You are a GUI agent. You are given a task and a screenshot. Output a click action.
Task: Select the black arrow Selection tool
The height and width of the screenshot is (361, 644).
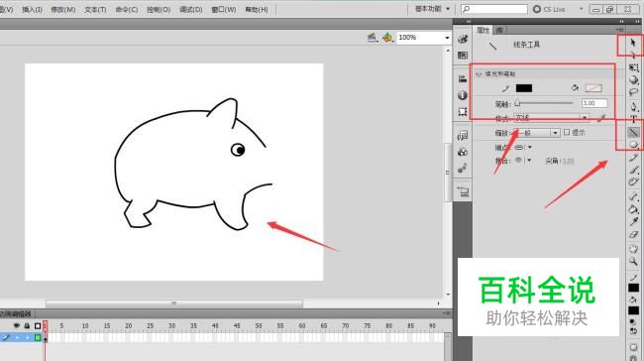633,43
